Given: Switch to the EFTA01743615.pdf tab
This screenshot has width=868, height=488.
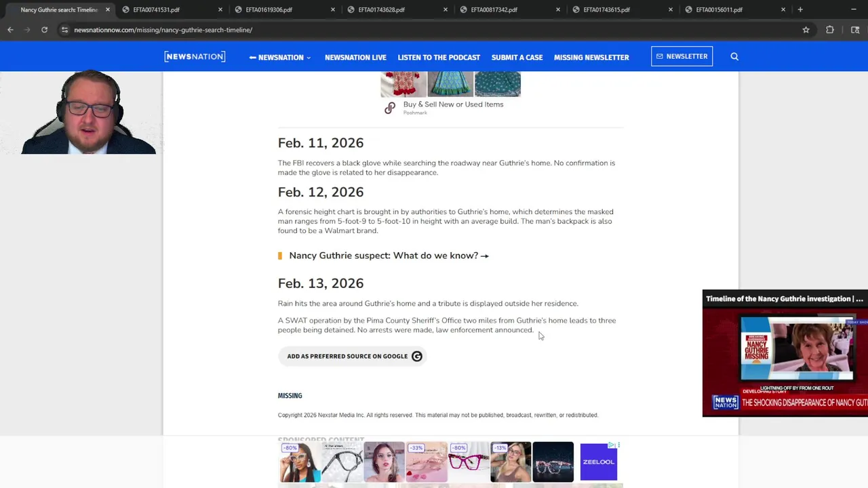Looking at the screenshot, I should [x=623, y=9].
